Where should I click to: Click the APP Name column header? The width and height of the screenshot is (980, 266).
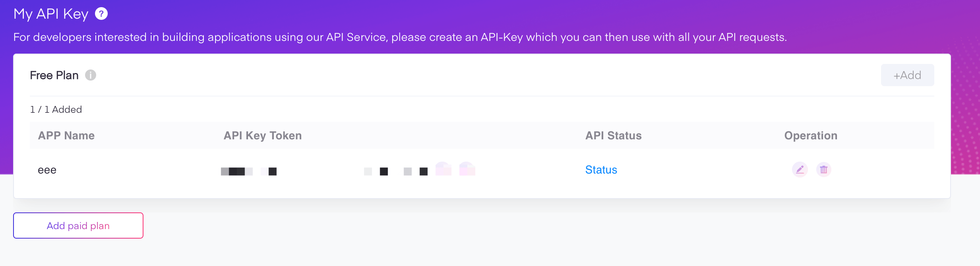coord(66,136)
